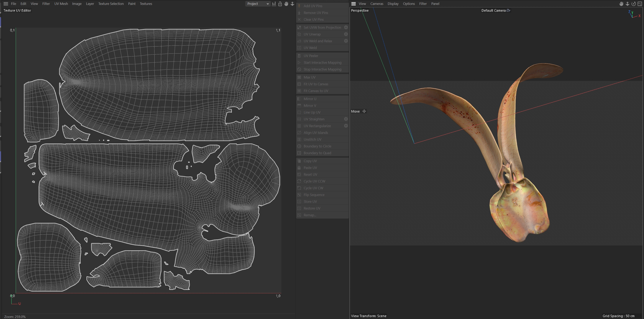This screenshot has width=644, height=319.
Task: Open the Project dropdown
Action: click(x=258, y=4)
